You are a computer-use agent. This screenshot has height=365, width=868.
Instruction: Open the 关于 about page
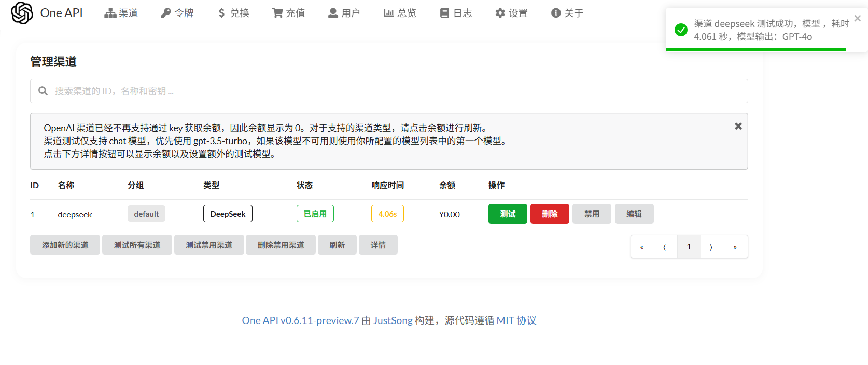567,13
